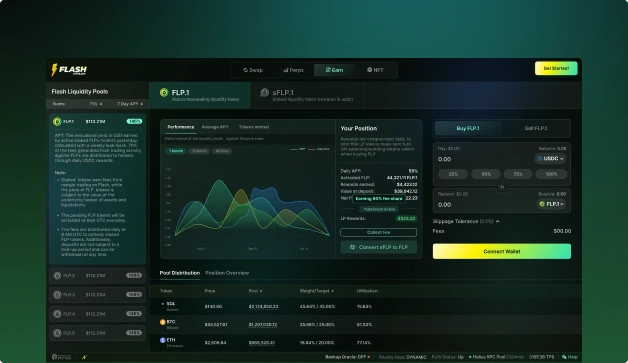Click Convert sFLP to FLP button
Screen dimensions: 628x363
[378, 247]
